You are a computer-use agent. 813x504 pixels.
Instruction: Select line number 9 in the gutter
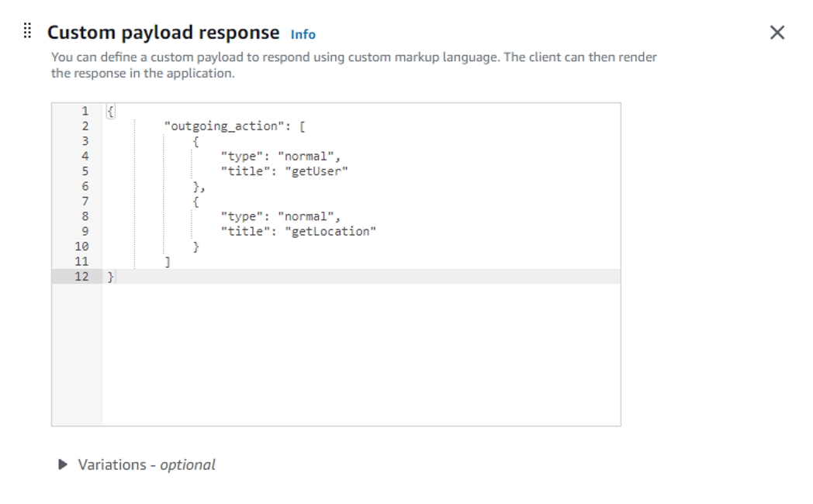[x=85, y=231]
